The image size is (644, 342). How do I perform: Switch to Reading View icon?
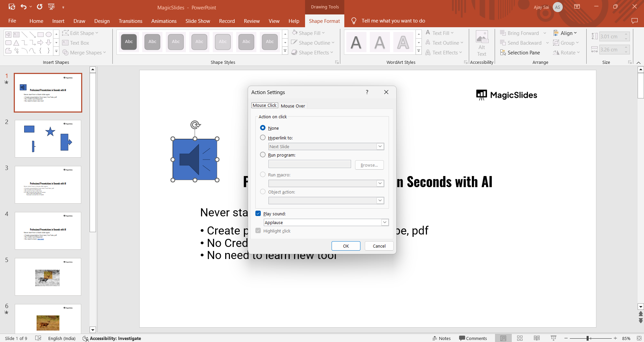(537, 338)
